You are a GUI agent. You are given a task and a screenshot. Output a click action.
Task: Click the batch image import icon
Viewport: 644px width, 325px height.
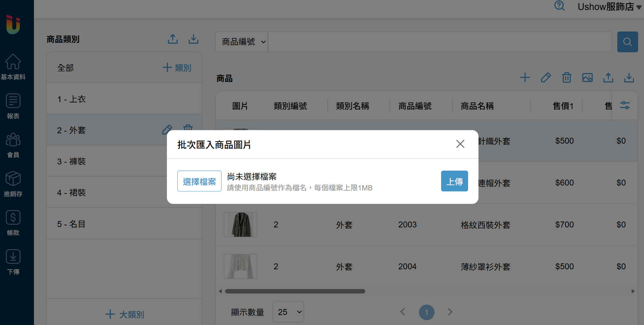587,78
